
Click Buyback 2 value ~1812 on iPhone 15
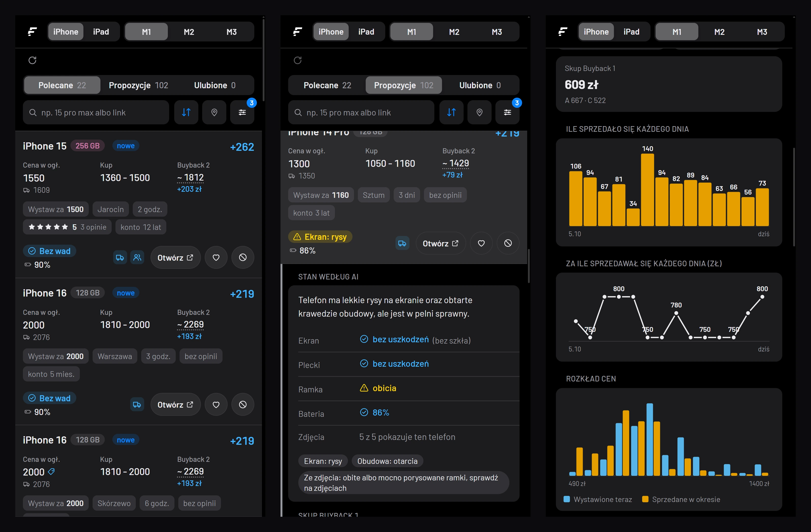coord(190,178)
